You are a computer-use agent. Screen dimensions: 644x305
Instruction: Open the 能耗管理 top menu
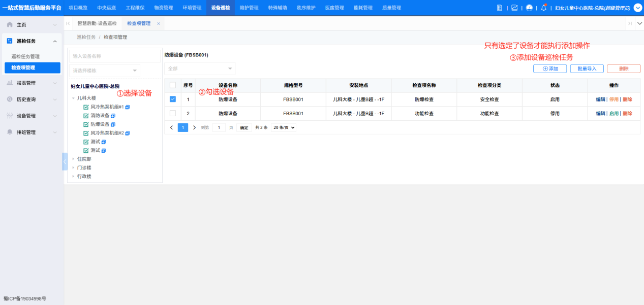click(363, 8)
